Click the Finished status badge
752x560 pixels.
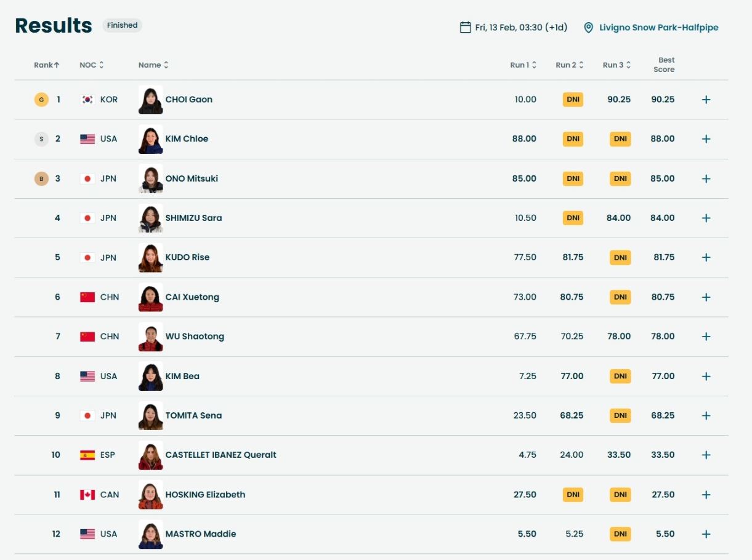point(122,25)
